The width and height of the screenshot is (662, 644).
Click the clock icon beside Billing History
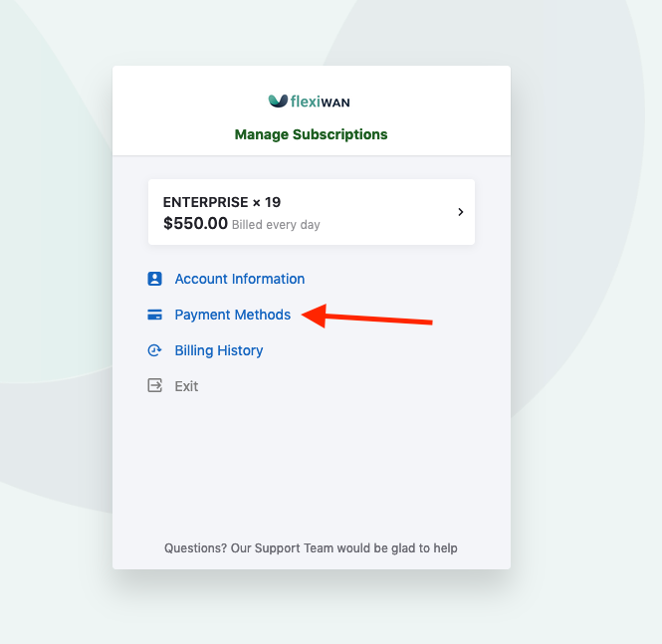pos(154,350)
